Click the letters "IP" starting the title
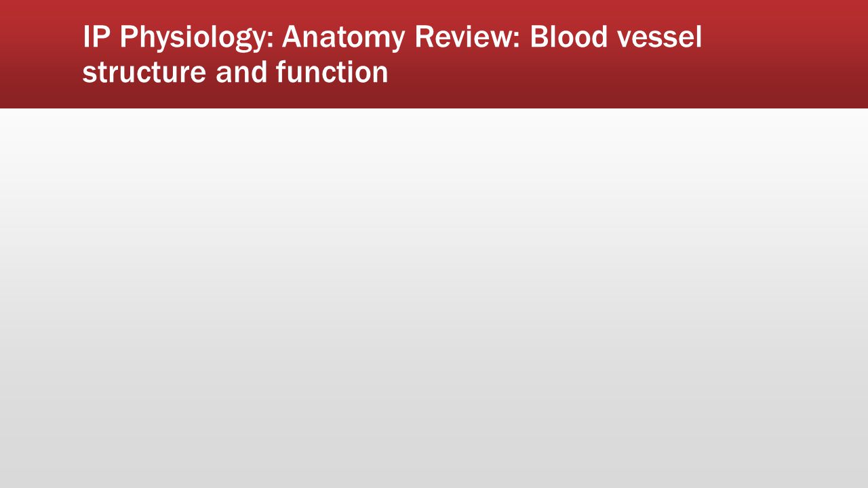Viewport: 868px width, 488px height. coord(96,37)
